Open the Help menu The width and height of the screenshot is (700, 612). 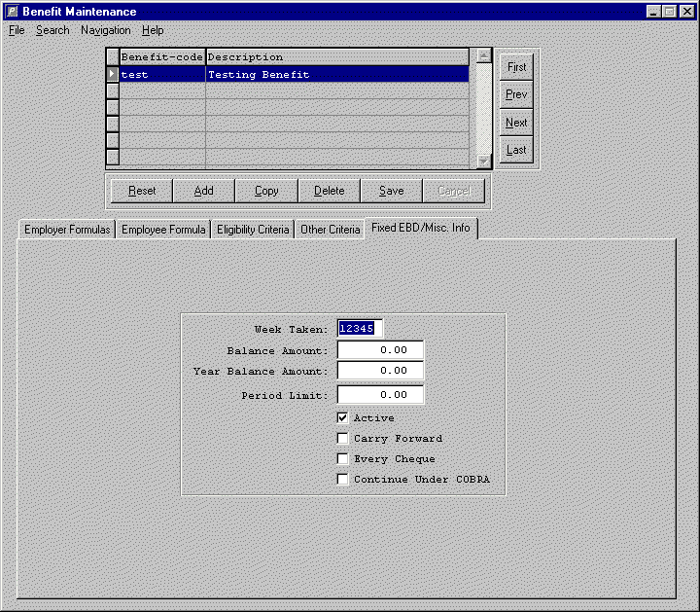tap(153, 30)
